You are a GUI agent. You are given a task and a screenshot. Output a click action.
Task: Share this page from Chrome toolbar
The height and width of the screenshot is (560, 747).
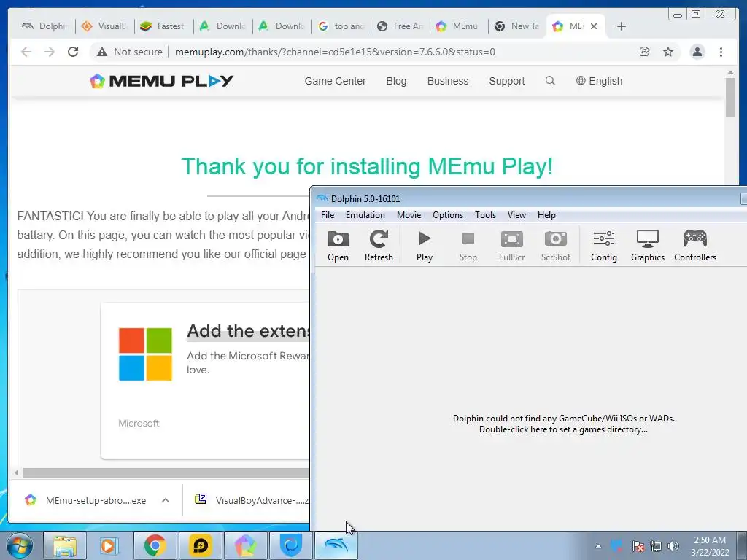[645, 52]
